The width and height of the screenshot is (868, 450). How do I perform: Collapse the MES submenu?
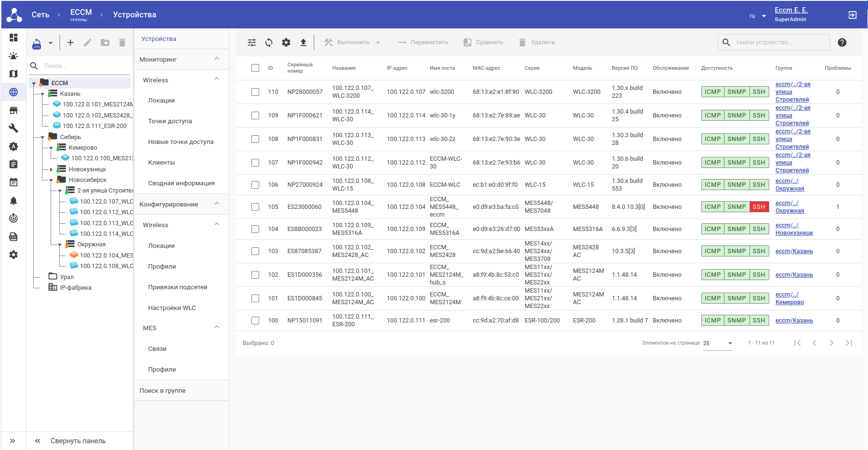click(217, 327)
